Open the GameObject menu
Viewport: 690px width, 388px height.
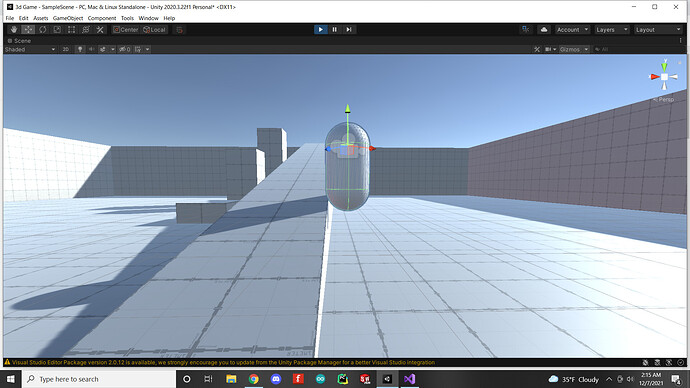pyautogui.click(x=68, y=18)
